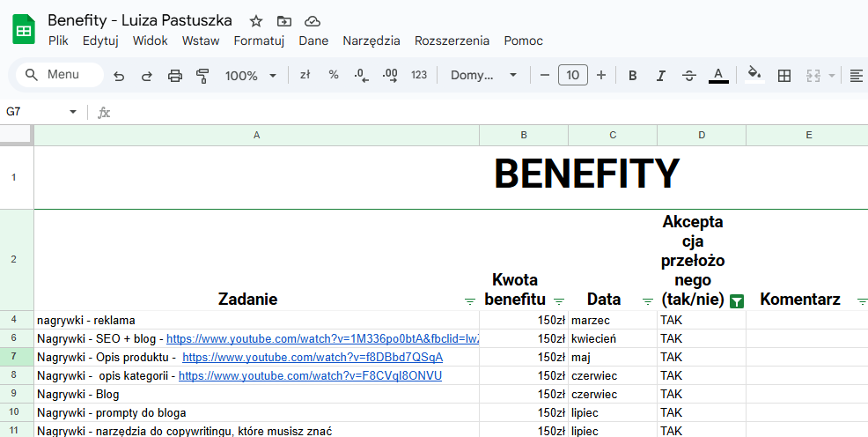Check cloud save status icon
The width and height of the screenshot is (868, 437).
coord(312,21)
